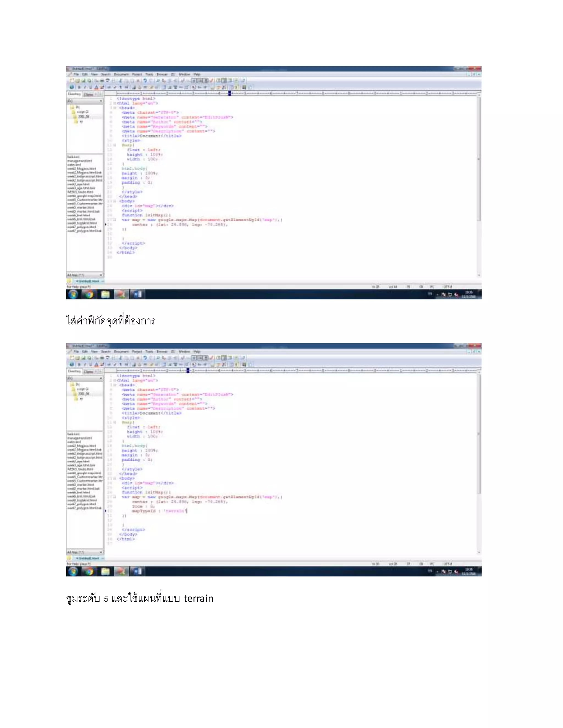Viewport: 563px width, 728px height.
Task: Toggle word wrap button in upper window toolbar
Action: coord(194,81)
